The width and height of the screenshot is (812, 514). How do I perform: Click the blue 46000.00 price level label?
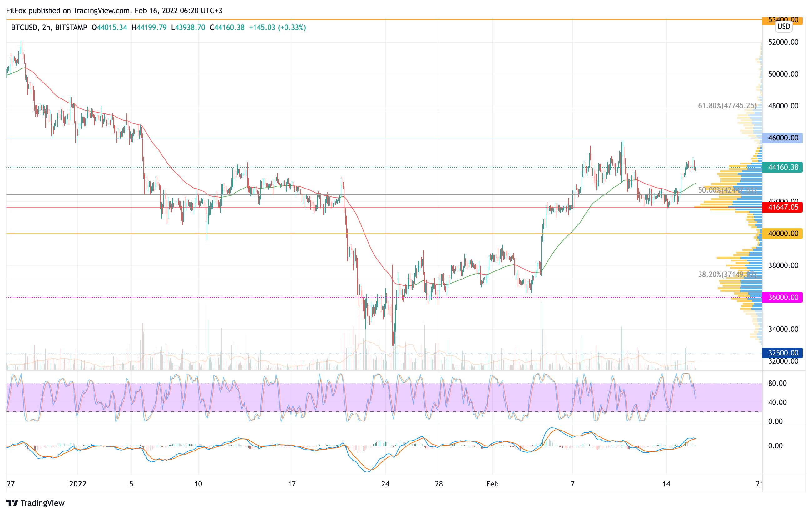782,138
